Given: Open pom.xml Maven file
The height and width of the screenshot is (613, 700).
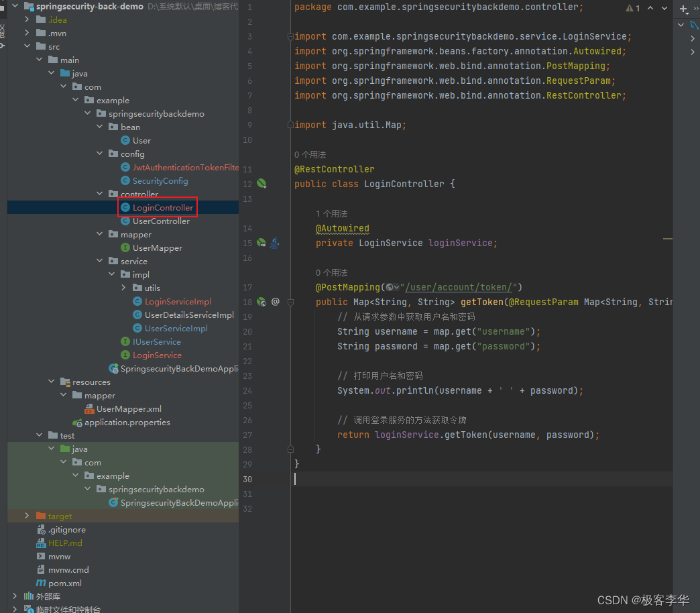Looking at the screenshot, I should coord(59,583).
